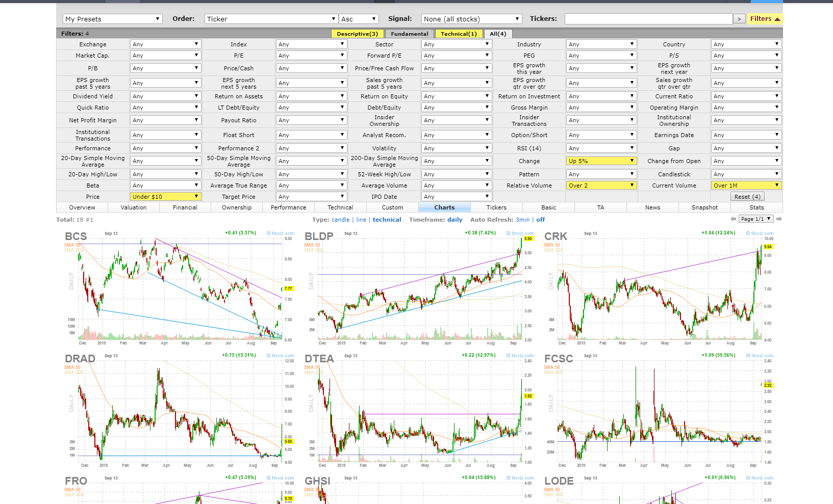Switch to the Fundamental filters tab
This screenshot has width=833, height=504.
pos(410,34)
